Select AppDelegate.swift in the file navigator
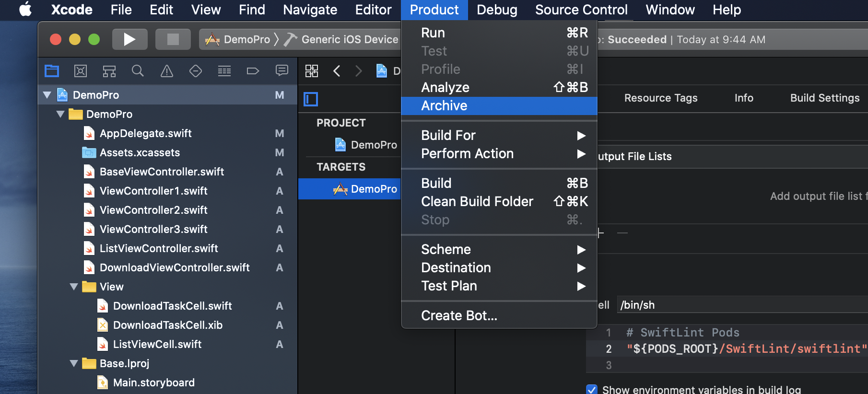This screenshot has width=868, height=394. pyautogui.click(x=145, y=133)
